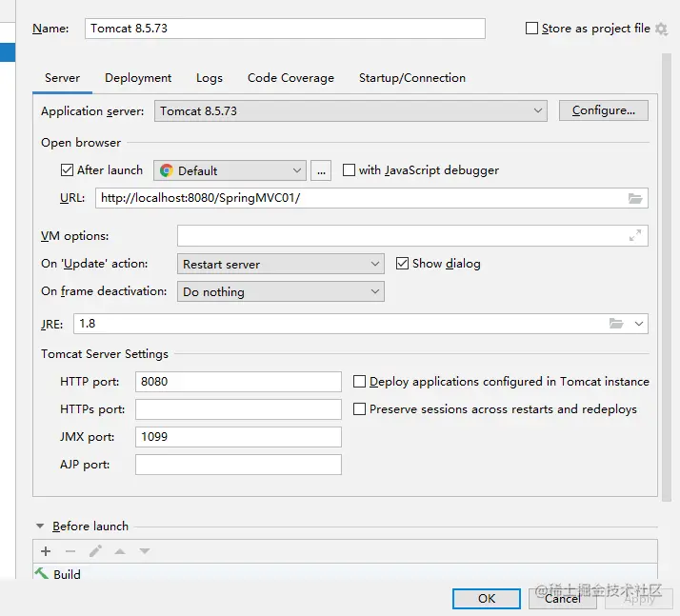Open the Default browser dropdown

click(230, 170)
